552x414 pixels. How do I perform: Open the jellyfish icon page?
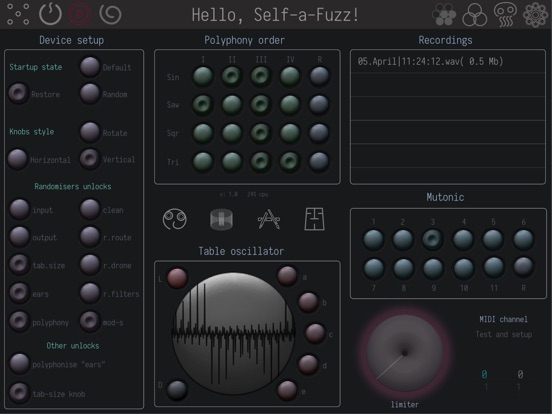pos(505,14)
